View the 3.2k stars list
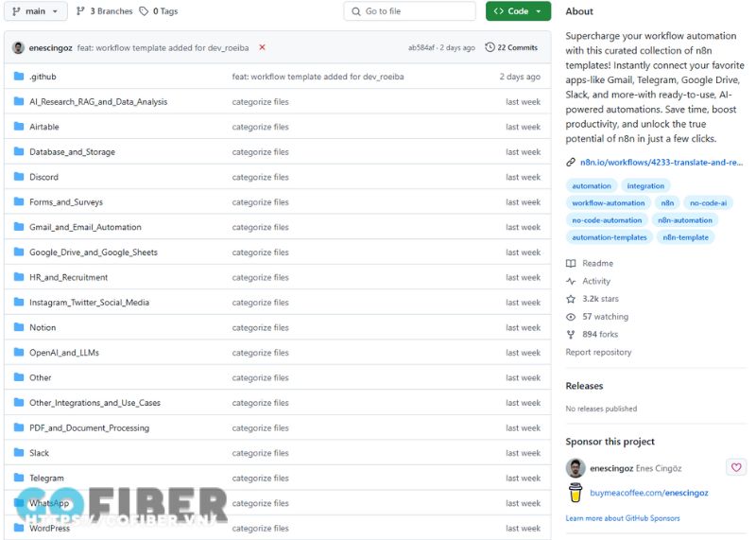 point(600,299)
